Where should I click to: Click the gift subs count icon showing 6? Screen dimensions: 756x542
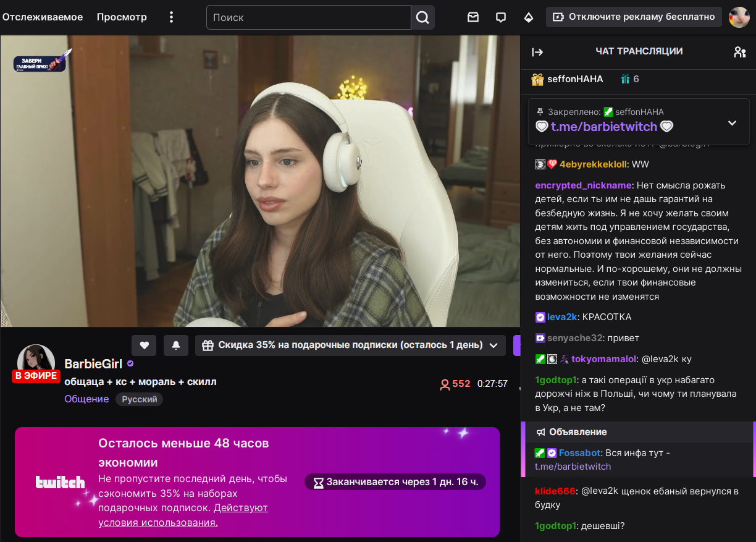(x=625, y=79)
